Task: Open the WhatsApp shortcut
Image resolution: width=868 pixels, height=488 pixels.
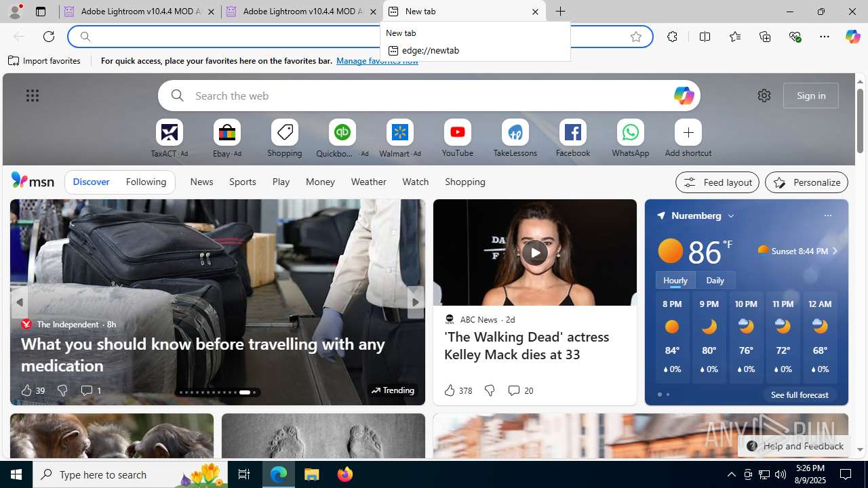Action: coord(631,138)
